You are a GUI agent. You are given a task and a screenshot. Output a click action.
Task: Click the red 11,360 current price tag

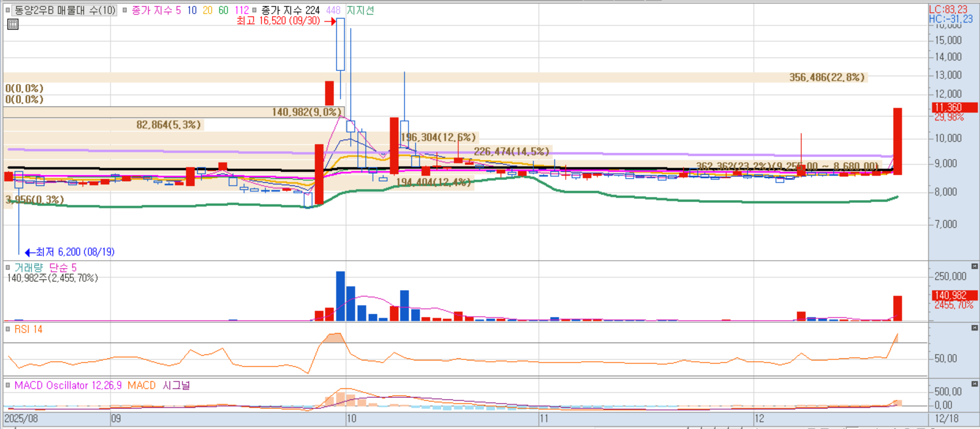(x=954, y=107)
